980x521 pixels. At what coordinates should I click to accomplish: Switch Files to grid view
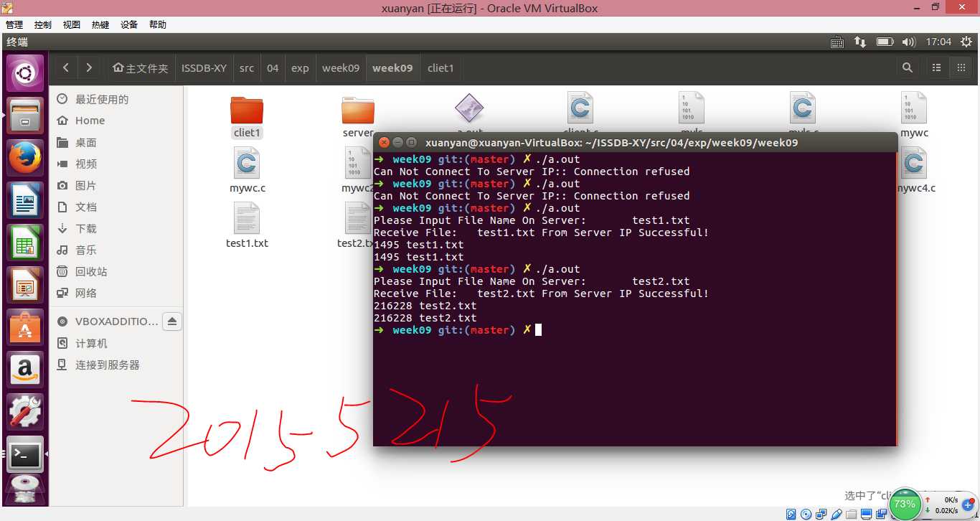tap(961, 68)
